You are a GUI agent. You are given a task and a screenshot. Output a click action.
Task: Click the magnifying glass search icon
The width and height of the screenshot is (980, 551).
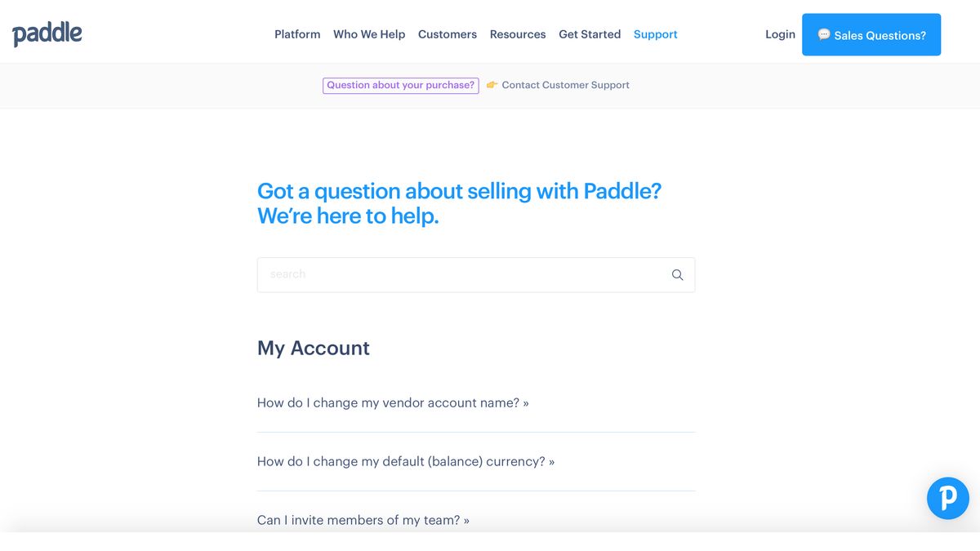[677, 274]
